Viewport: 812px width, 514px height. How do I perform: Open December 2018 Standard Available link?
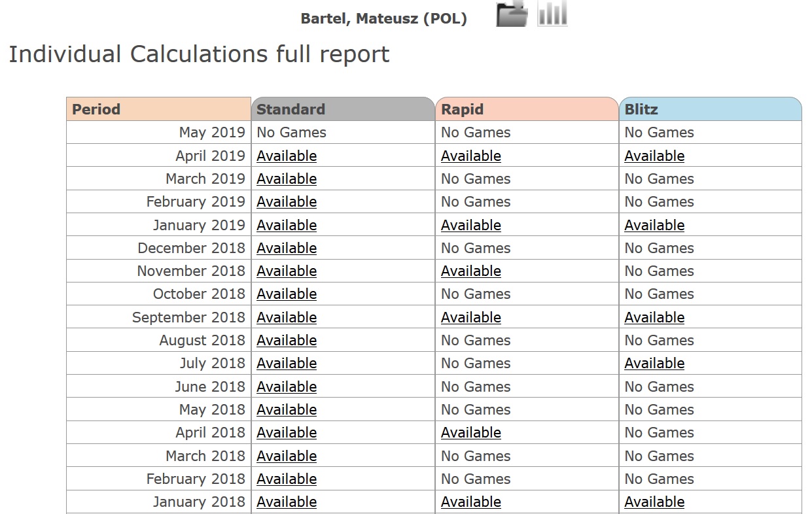pyautogui.click(x=287, y=248)
